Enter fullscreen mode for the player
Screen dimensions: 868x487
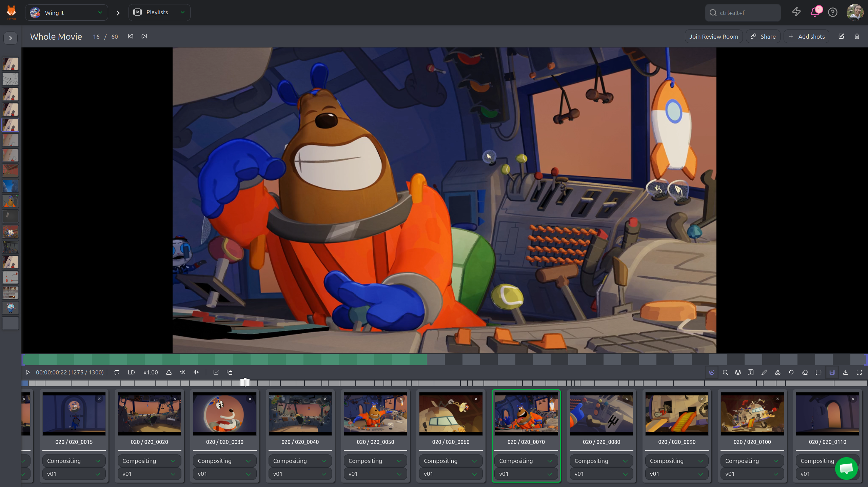859,372
